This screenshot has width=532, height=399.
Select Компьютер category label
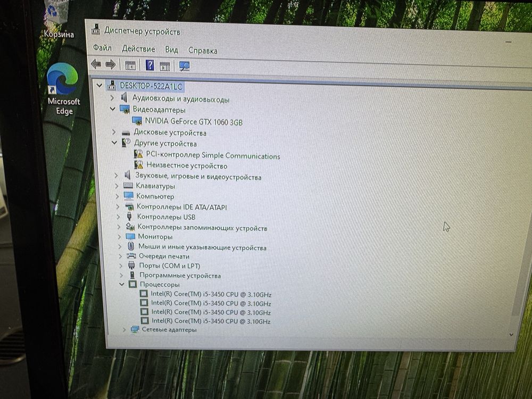coord(155,196)
